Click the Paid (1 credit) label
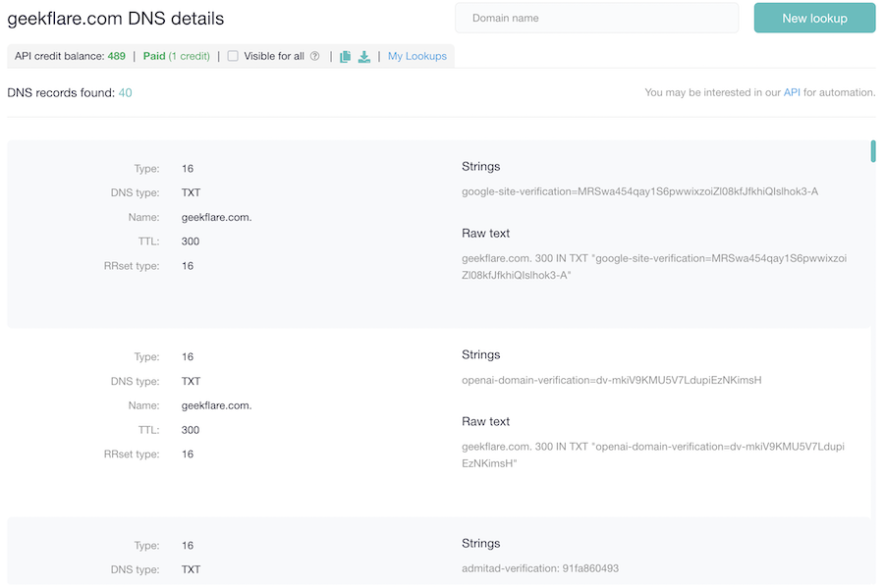This screenshot has height=588, width=884. coord(177,56)
